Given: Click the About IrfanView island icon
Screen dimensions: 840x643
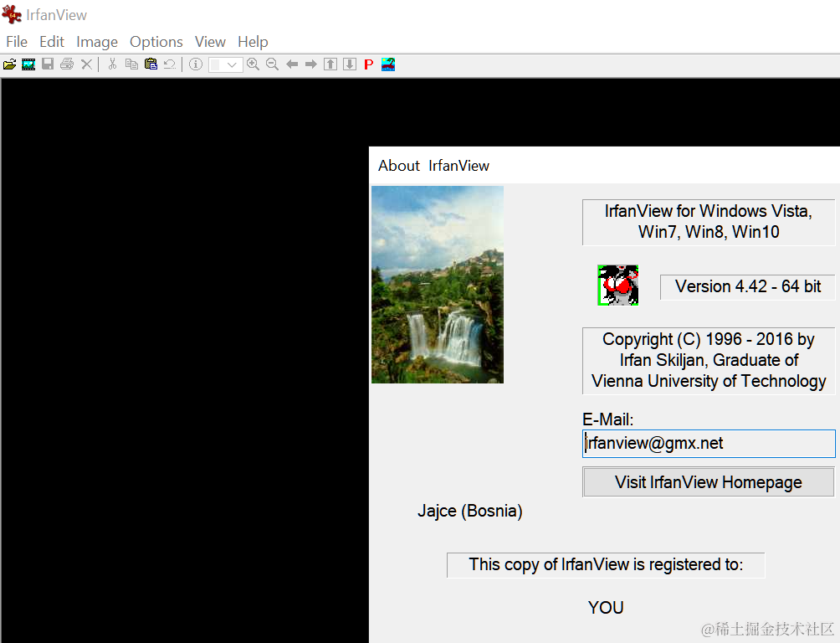Looking at the screenshot, I should click(388, 64).
